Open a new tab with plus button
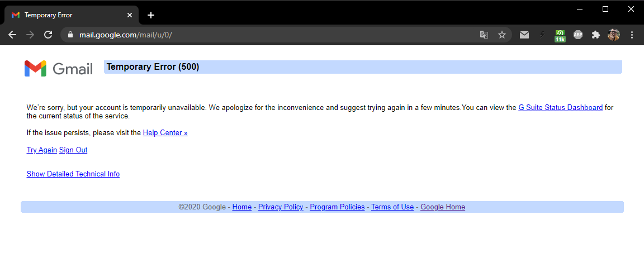Image resolution: width=644 pixels, height=258 pixels. (151, 15)
